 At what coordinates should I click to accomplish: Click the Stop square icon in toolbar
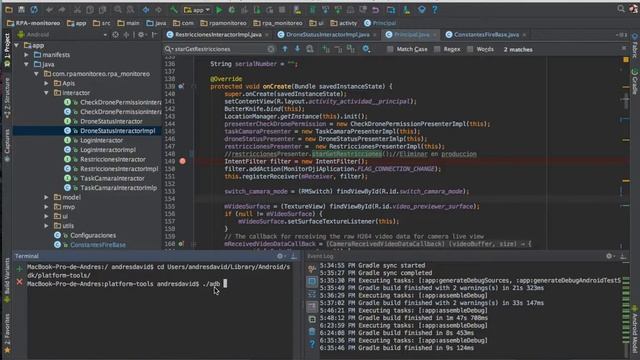click(282, 9)
